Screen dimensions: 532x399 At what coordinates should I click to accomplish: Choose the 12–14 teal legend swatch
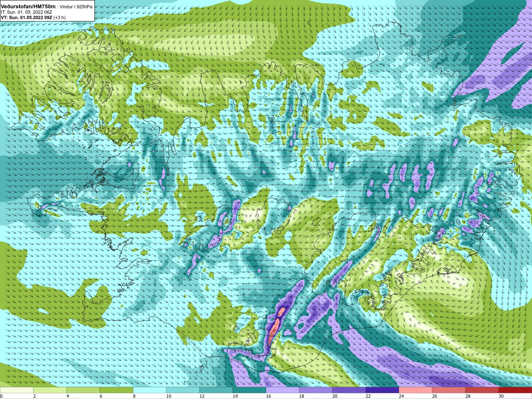[216, 390]
